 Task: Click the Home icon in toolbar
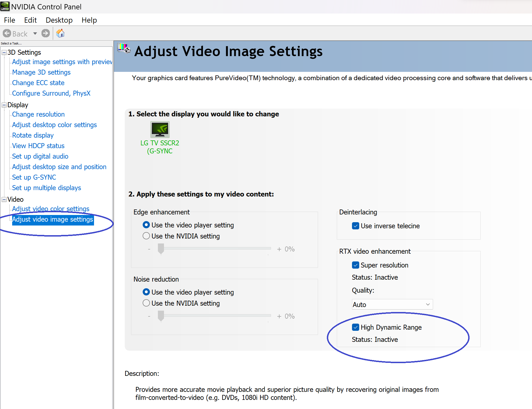(x=60, y=33)
